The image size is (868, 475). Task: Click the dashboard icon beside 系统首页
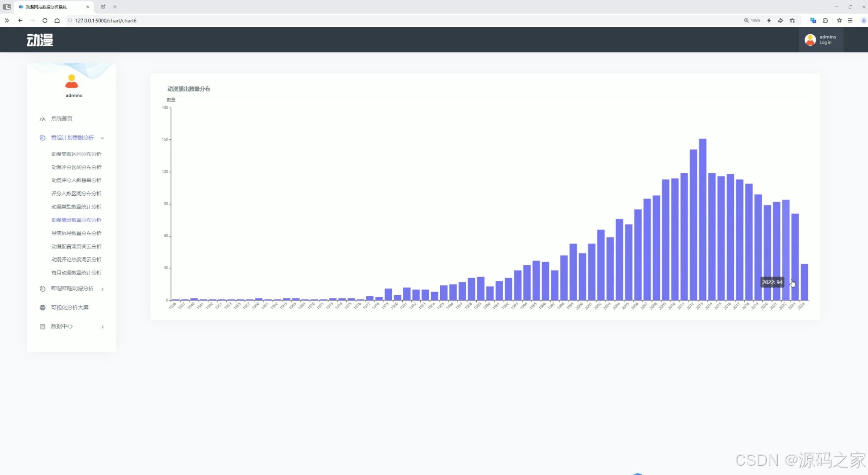43,119
